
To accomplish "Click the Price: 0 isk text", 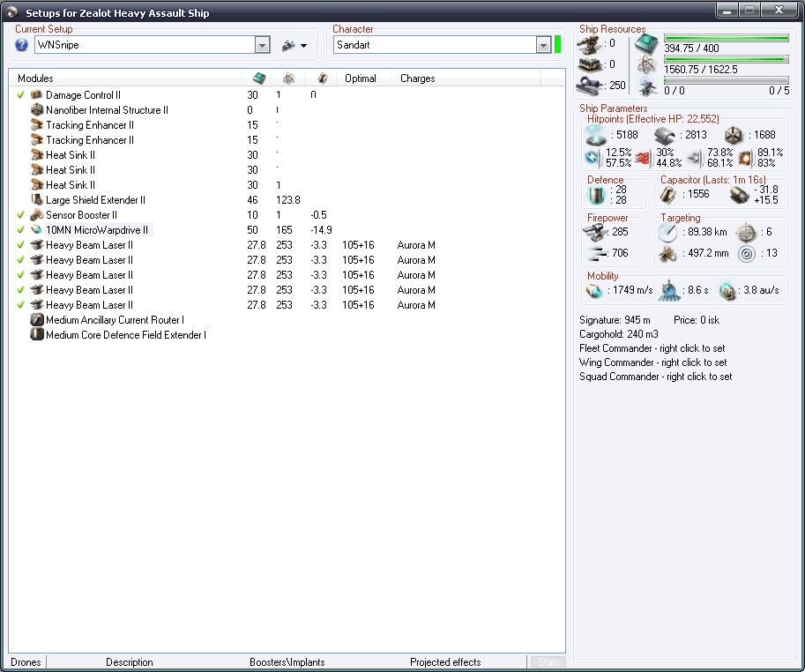I will (x=697, y=320).
